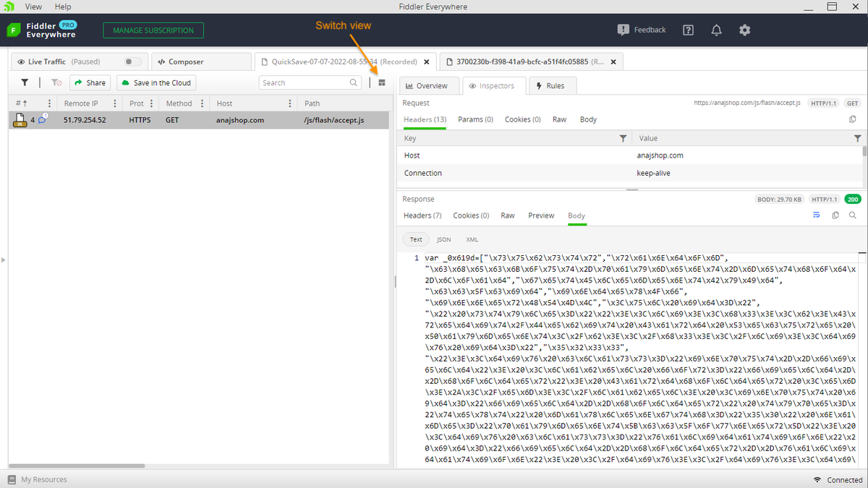Open the Method column options menu
Screen dimensions: 868x488
click(x=203, y=103)
